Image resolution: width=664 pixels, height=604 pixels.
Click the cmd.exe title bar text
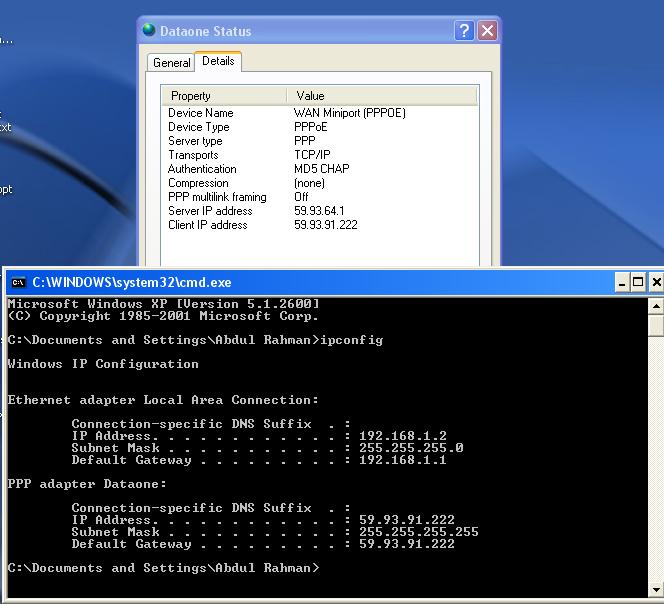point(132,283)
